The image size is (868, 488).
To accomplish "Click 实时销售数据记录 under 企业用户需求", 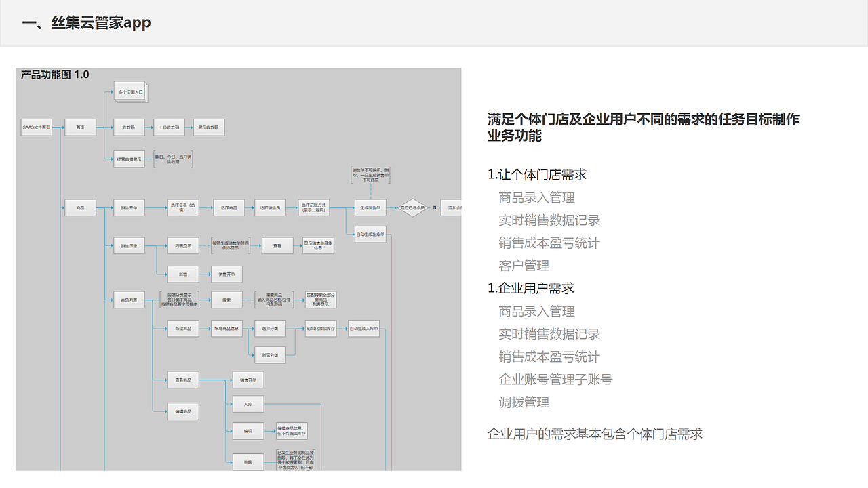I will pyautogui.click(x=549, y=334).
